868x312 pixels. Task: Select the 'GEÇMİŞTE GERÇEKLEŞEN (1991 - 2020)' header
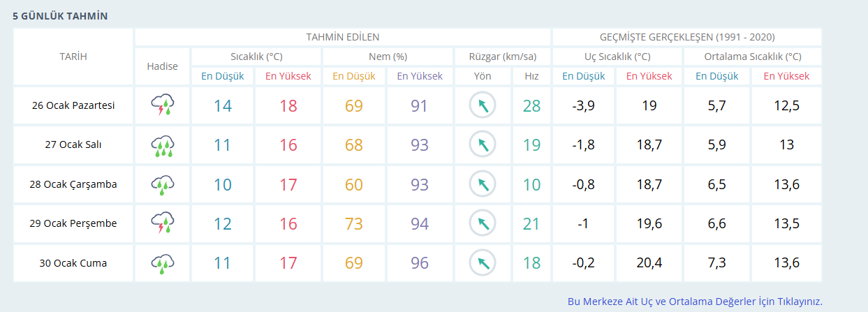click(687, 37)
